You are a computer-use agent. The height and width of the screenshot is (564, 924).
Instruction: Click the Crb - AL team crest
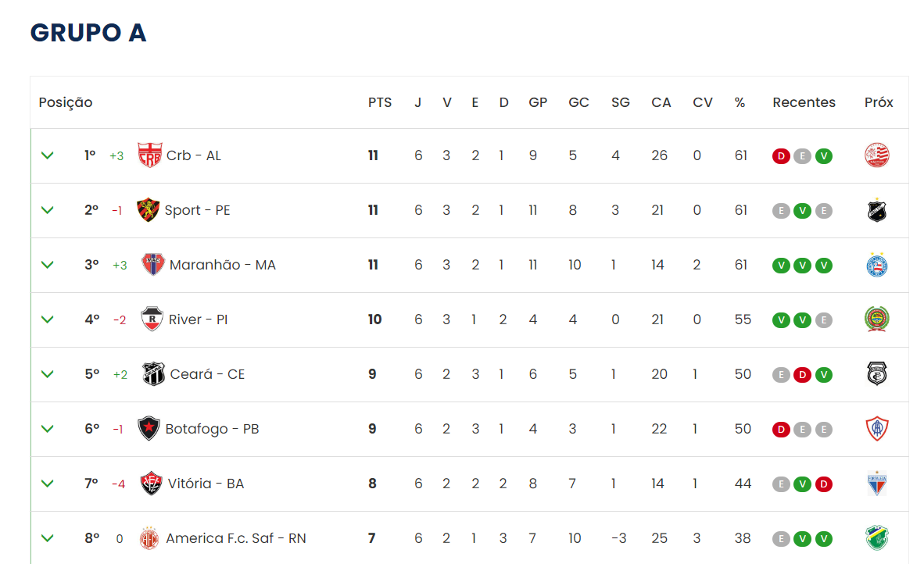(149, 155)
